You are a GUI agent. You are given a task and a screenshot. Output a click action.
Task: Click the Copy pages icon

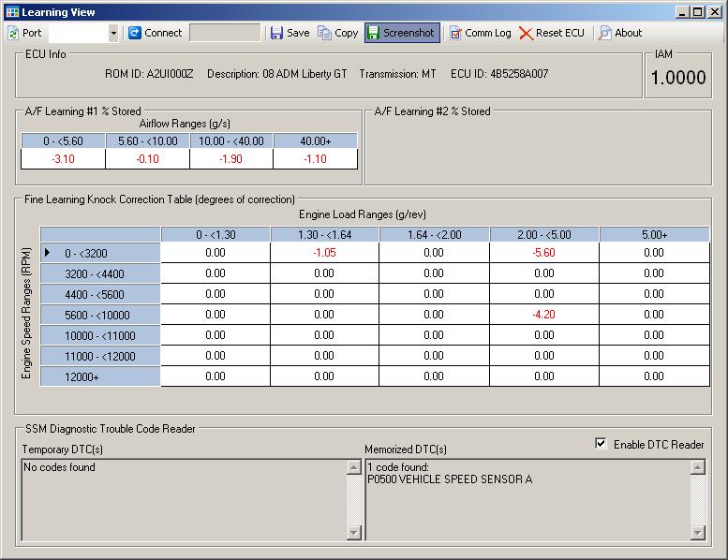click(324, 33)
